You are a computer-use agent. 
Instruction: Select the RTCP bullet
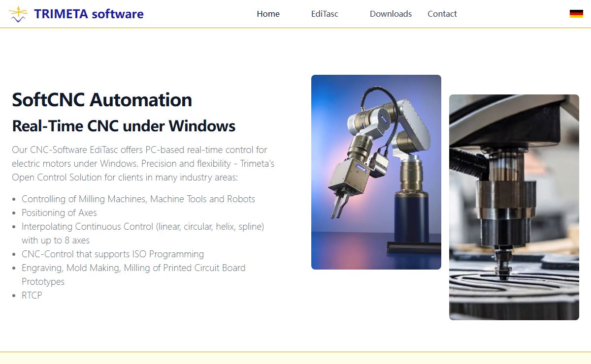click(32, 296)
